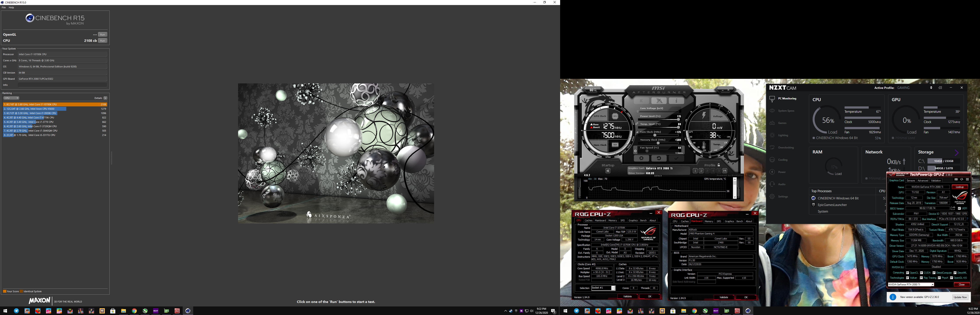Switch to Caches tab in left CPU-Z window

click(x=589, y=221)
